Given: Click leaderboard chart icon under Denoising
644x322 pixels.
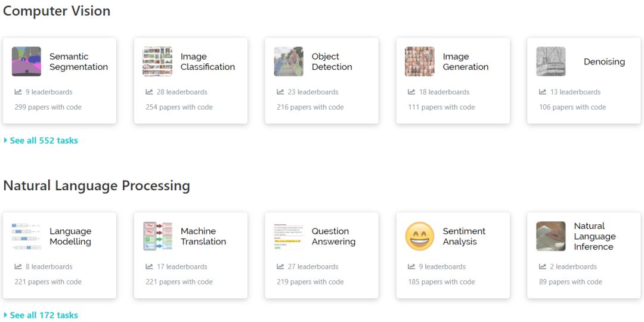Looking at the screenshot, I should (543, 92).
